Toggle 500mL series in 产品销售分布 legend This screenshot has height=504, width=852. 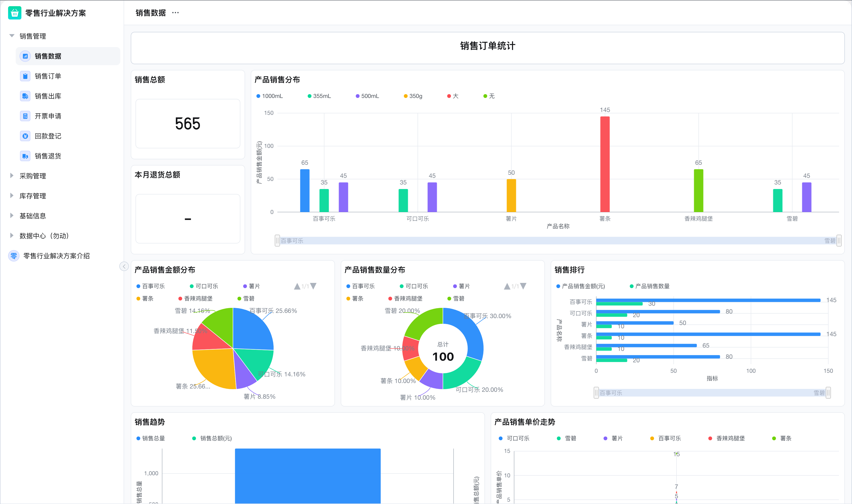pyautogui.click(x=368, y=96)
